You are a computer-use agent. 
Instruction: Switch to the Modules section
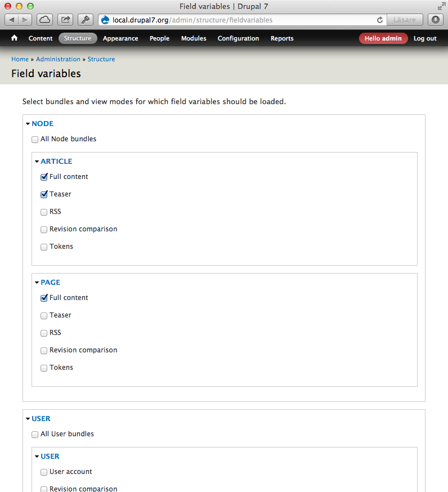194,38
